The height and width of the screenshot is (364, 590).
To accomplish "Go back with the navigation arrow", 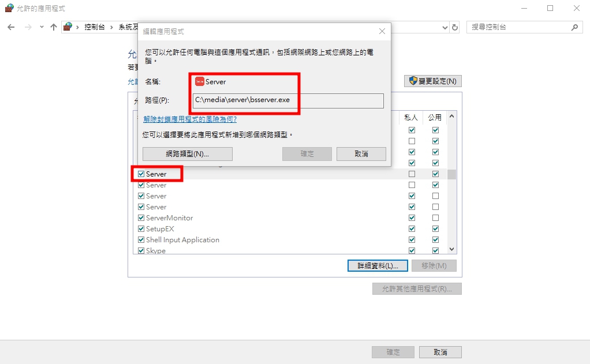I will pyautogui.click(x=12, y=27).
